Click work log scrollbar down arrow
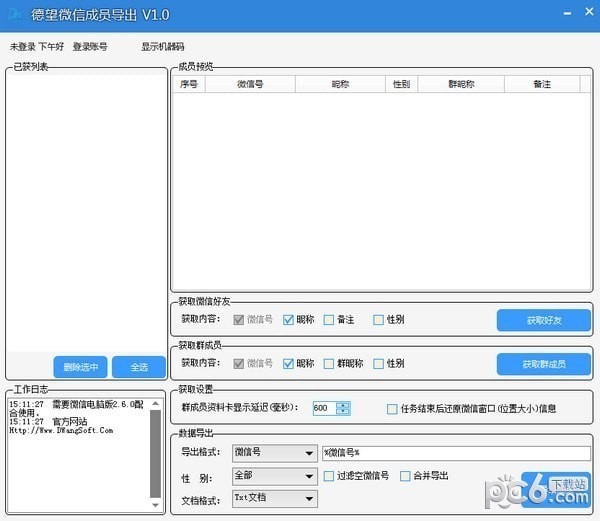600x521 pixels. [x=155, y=505]
